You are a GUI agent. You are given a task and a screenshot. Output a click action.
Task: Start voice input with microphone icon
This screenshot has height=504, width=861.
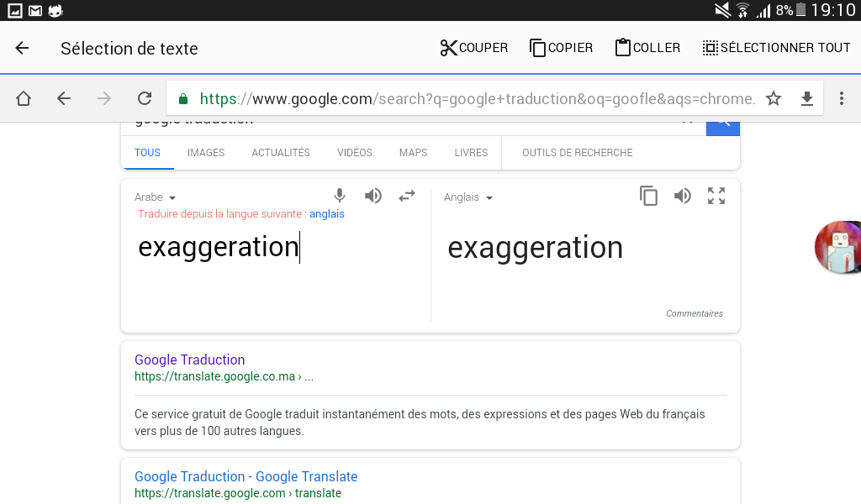click(x=340, y=196)
